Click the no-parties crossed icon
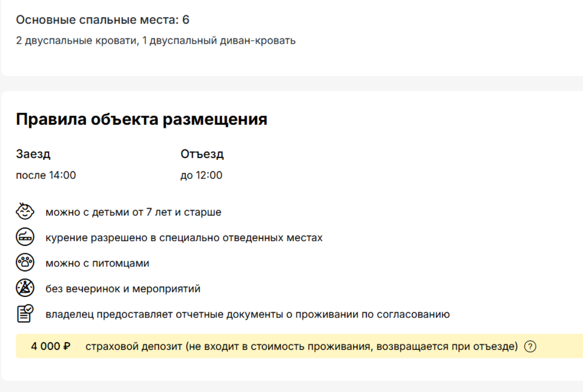The image size is (583, 392). 25,288
